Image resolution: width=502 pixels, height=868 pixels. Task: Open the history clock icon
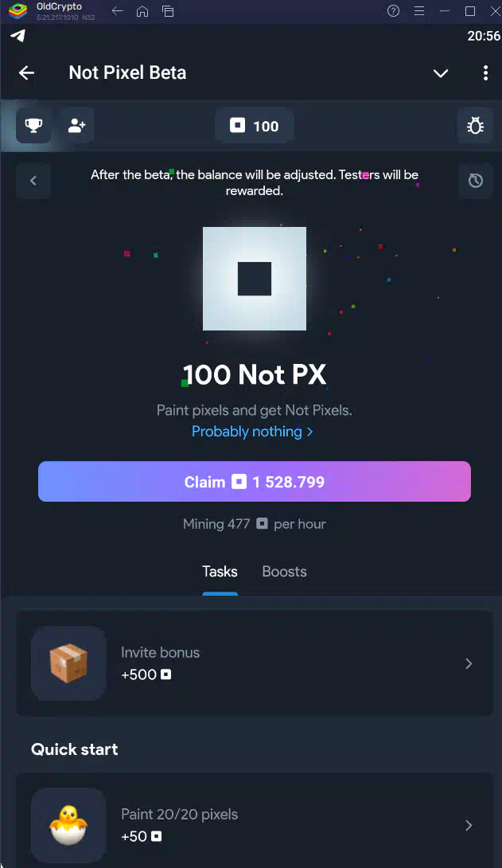coord(475,181)
